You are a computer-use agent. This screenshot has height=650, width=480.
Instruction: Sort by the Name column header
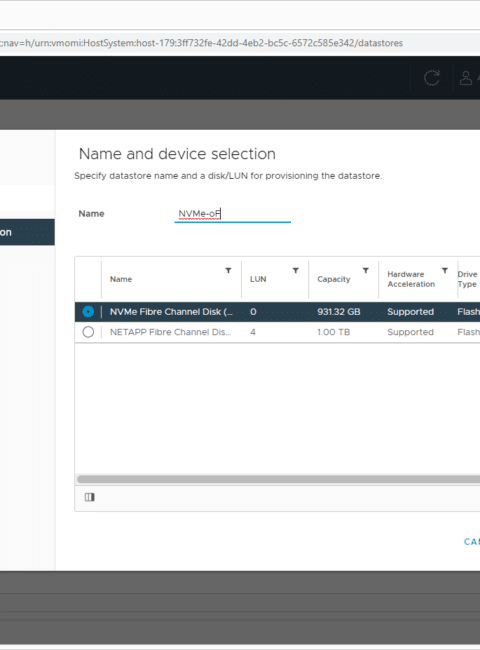[121, 279]
